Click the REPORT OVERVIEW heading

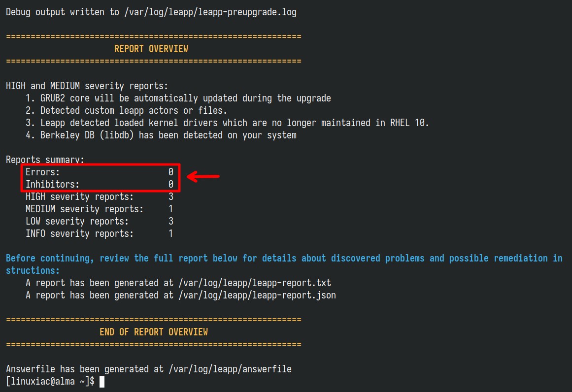coord(151,49)
